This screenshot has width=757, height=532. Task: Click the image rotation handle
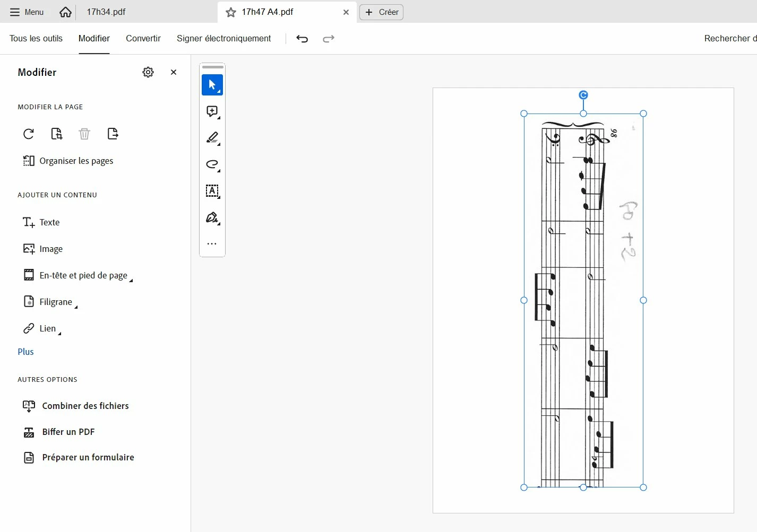[583, 95]
